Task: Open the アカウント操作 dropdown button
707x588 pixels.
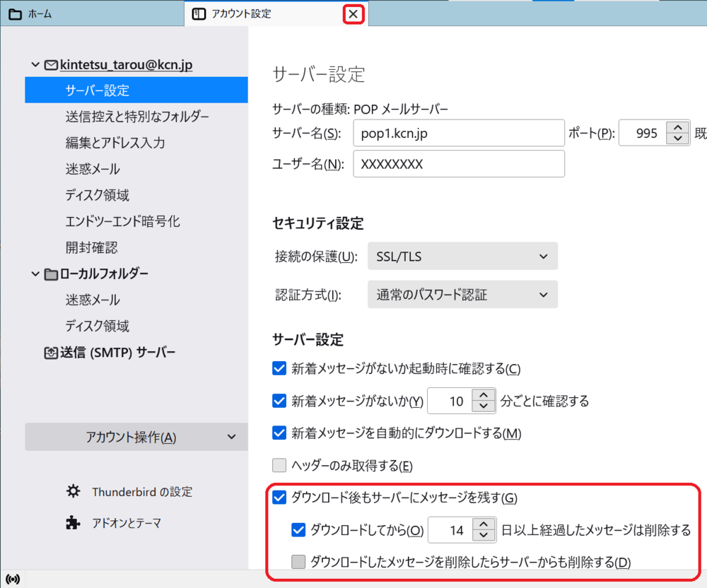Action: 136,437
